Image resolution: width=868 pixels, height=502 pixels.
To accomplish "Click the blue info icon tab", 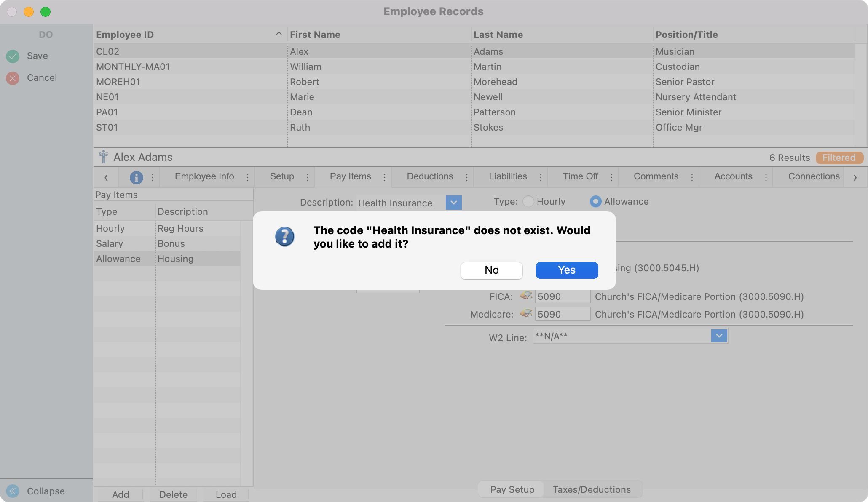I will pyautogui.click(x=136, y=177).
